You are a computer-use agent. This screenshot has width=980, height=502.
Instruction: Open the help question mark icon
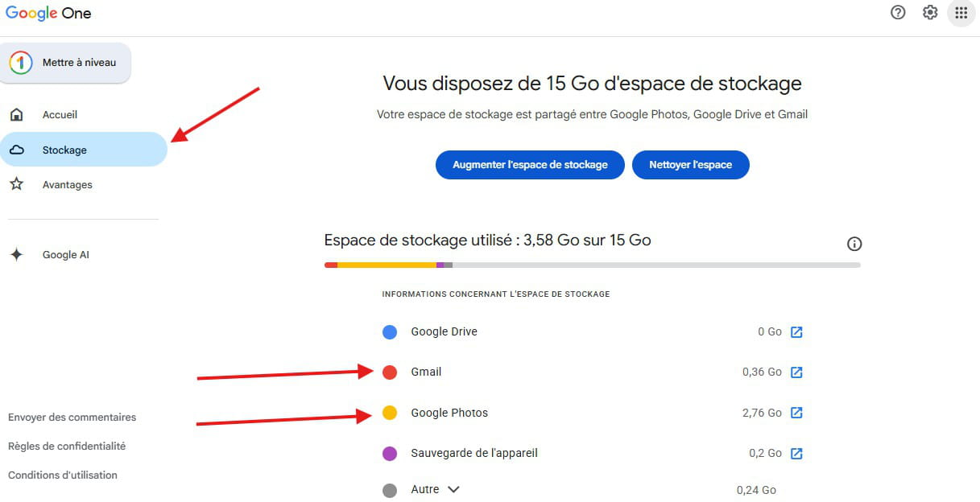tap(898, 13)
